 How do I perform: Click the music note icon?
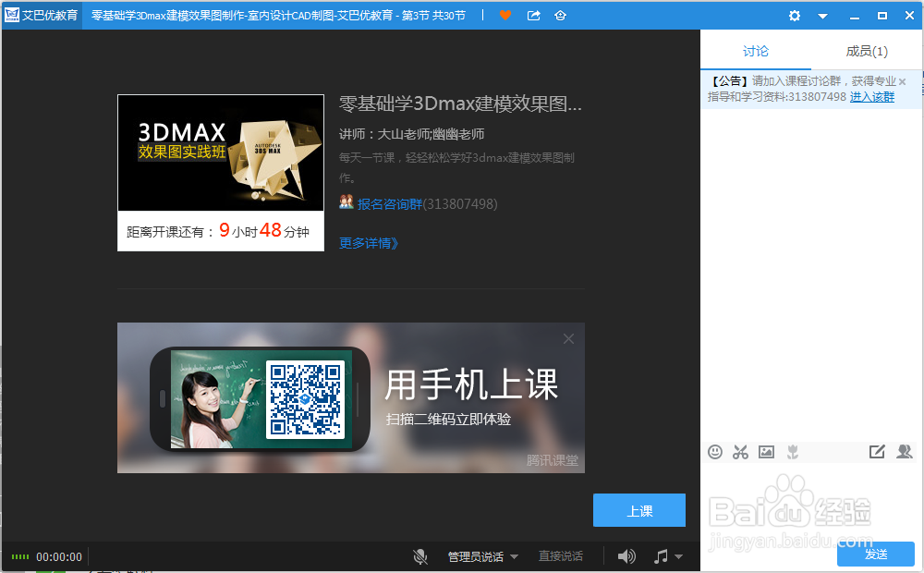coord(662,556)
